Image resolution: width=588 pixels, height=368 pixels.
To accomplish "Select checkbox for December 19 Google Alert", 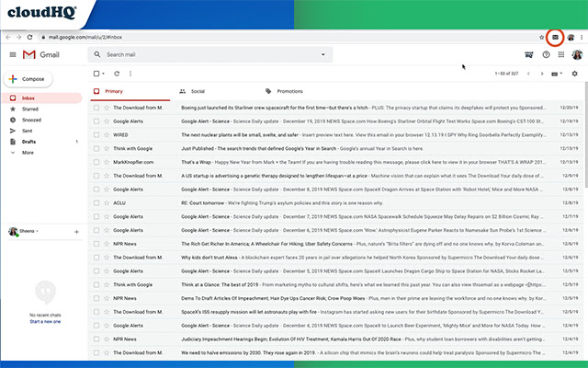I will (x=96, y=121).
